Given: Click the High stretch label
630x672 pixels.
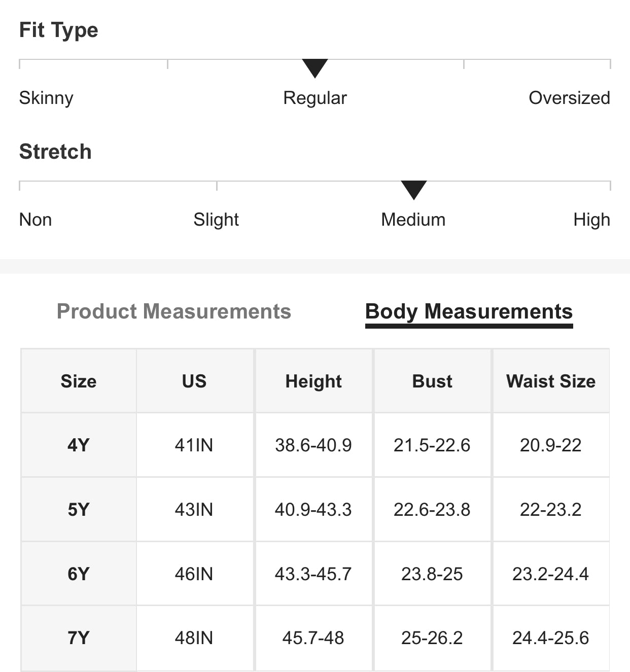Looking at the screenshot, I should point(591,220).
